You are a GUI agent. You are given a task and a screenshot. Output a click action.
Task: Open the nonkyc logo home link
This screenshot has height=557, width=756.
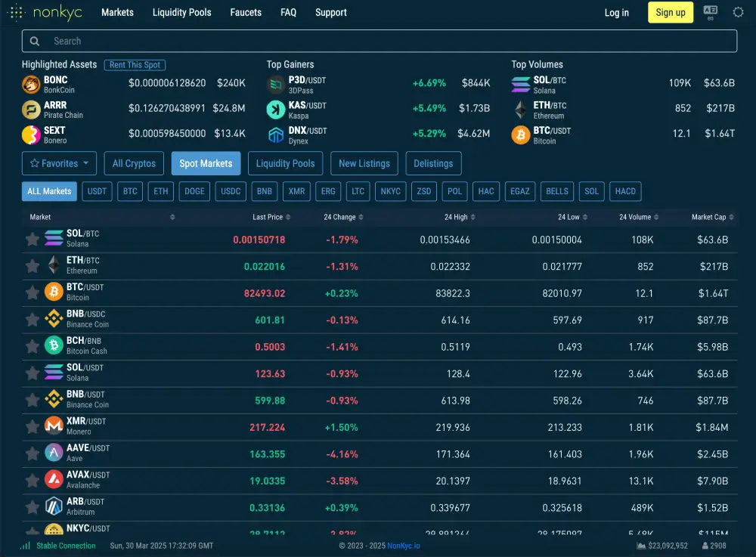pyautogui.click(x=45, y=12)
